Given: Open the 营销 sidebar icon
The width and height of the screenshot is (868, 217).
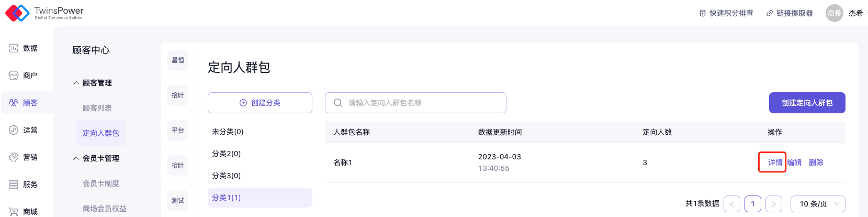Looking at the screenshot, I should pos(14,157).
